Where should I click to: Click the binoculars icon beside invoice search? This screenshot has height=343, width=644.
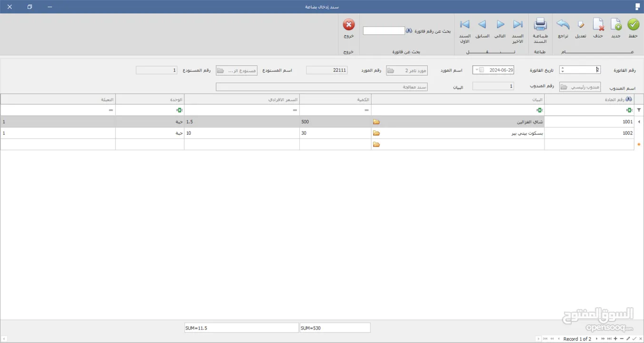(x=409, y=30)
